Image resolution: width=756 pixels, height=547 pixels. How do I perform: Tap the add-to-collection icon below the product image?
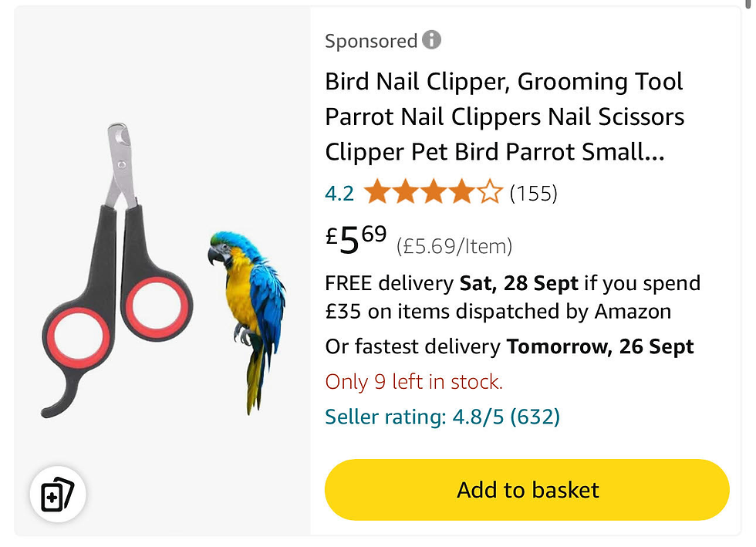58,495
